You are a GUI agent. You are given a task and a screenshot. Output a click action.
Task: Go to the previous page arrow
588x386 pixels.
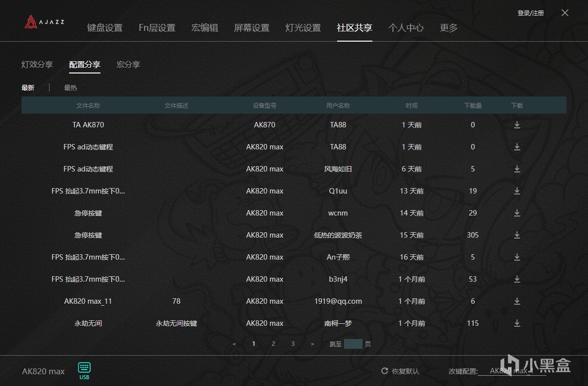(x=234, y=344)
